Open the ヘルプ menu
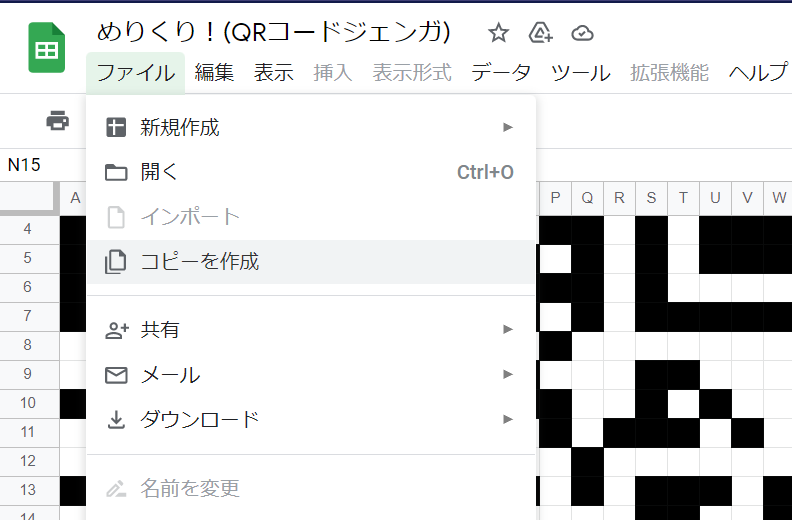The width and height of the screenshot is (792, 520). pyautogui.click(x=758, y=73)
